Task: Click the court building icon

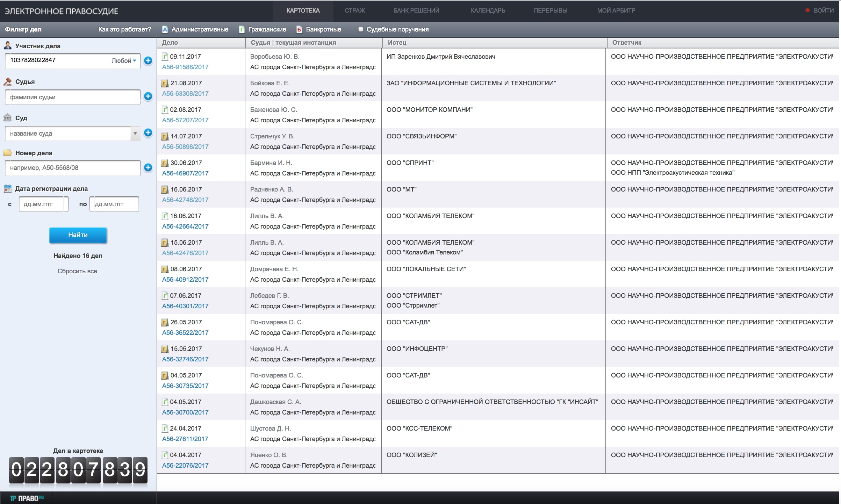Action: 8,117
